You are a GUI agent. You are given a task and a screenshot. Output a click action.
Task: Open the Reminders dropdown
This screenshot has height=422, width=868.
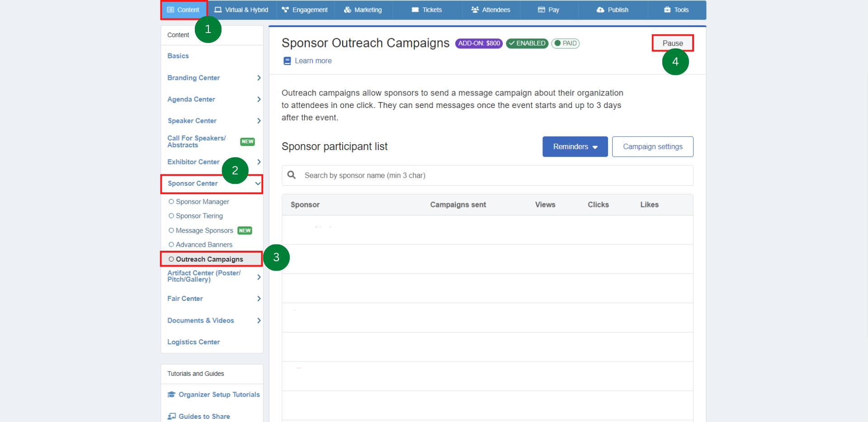tap(575, 147)
